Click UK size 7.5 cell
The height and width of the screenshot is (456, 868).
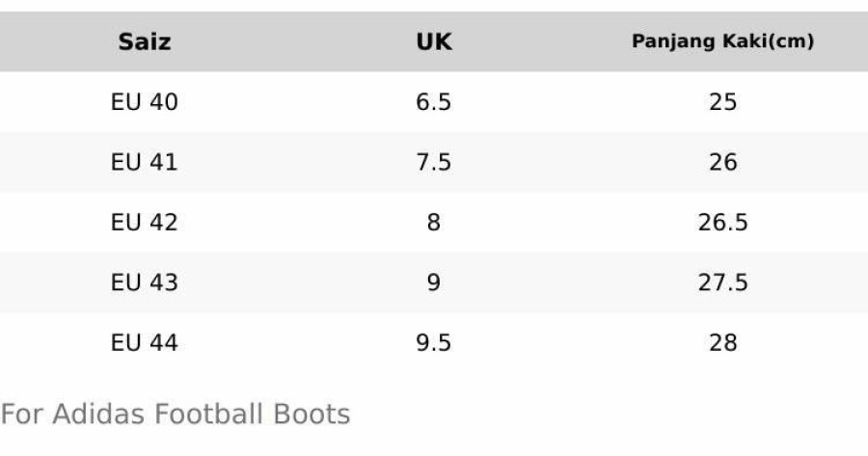433,162
